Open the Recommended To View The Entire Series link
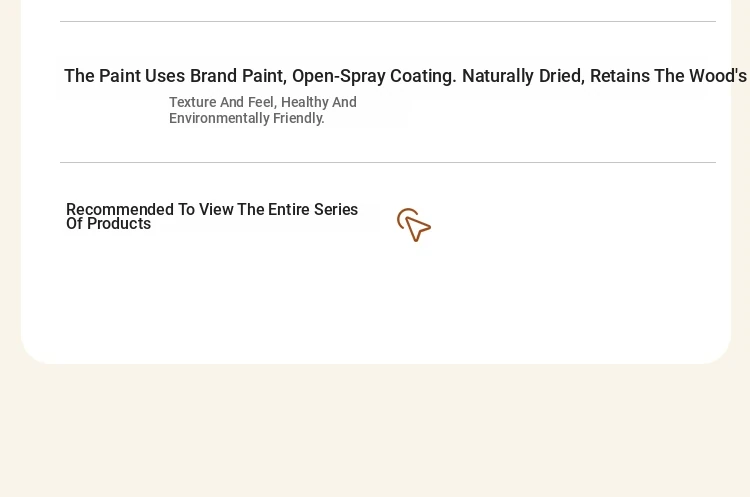Viewport: 750px width, 497px height. coord(212,216)
